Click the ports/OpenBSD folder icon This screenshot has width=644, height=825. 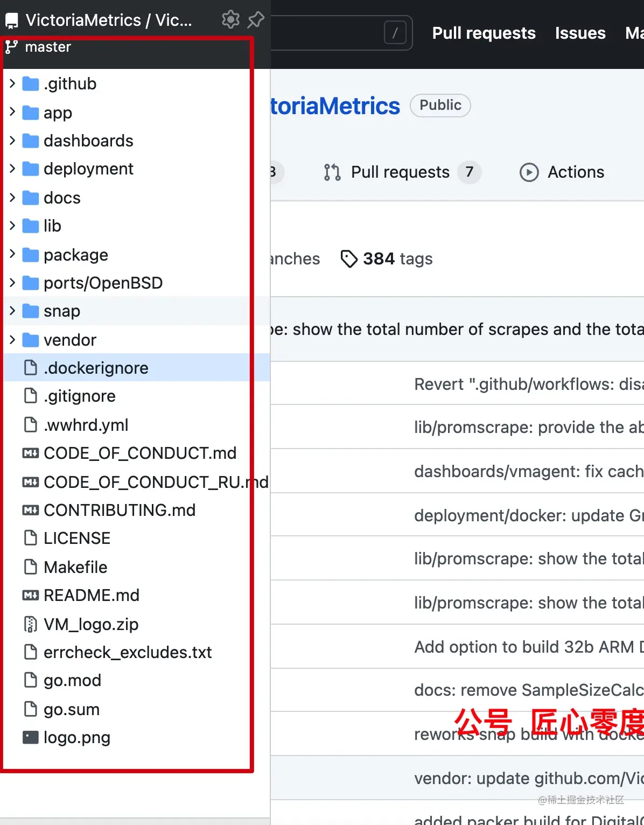(x=31, y=283)
